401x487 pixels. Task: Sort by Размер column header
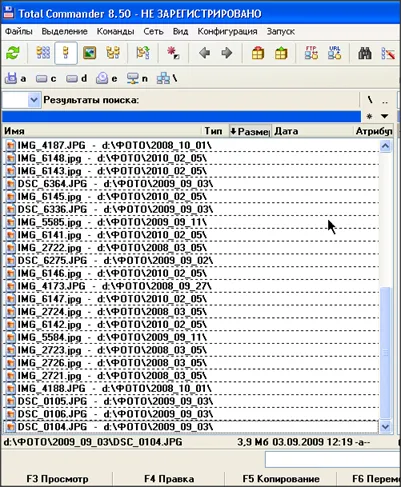pyautogui.click(x=250, y=131)
